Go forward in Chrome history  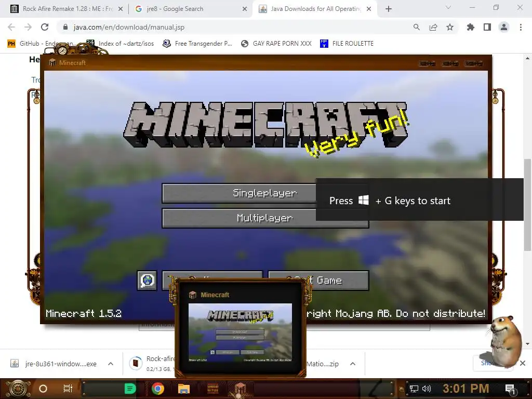click(28, 27)
